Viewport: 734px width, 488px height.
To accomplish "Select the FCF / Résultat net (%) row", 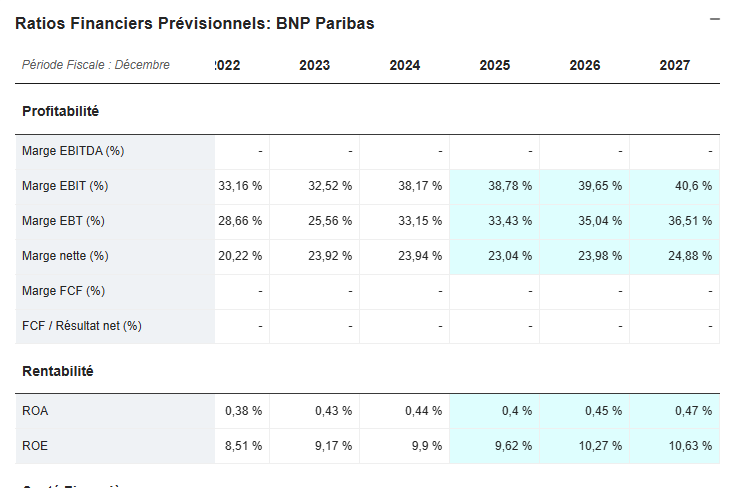I will pos(82,326).
